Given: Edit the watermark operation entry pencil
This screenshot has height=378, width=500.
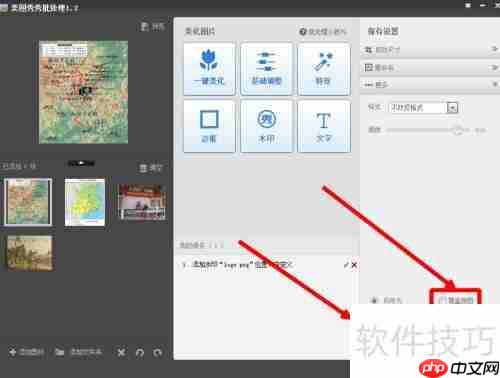Looking at the screenshot, I should [346, 265].
